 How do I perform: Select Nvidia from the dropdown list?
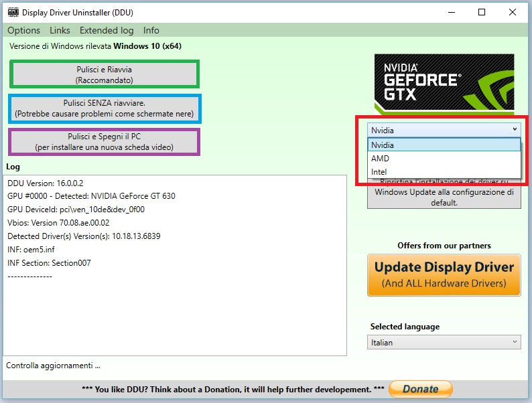tap(444, 145)
